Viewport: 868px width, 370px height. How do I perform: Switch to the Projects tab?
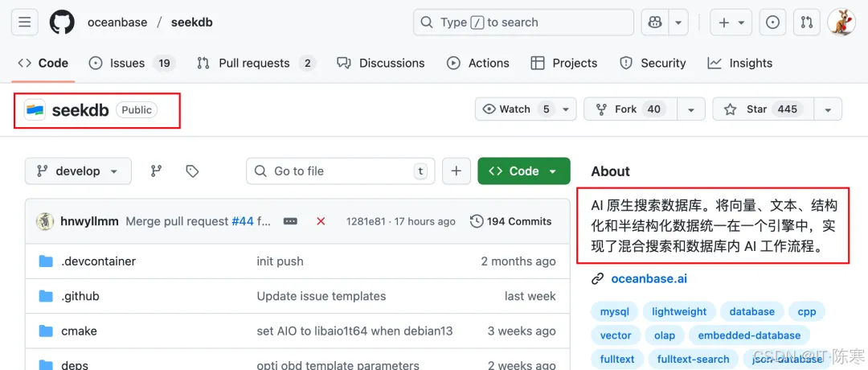564,64
